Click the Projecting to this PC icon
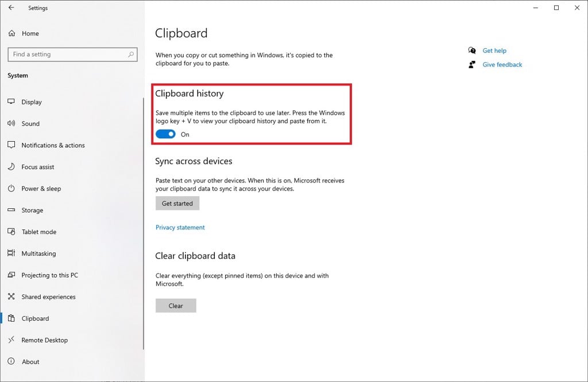The width and height of the screenshot is (588, 382). click(x=11, y=275)
